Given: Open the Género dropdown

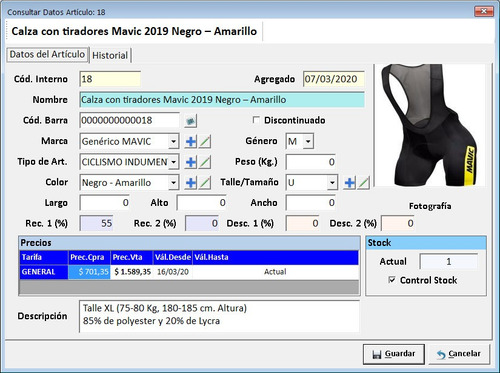Looking at the screenshot, I should 308,141.
